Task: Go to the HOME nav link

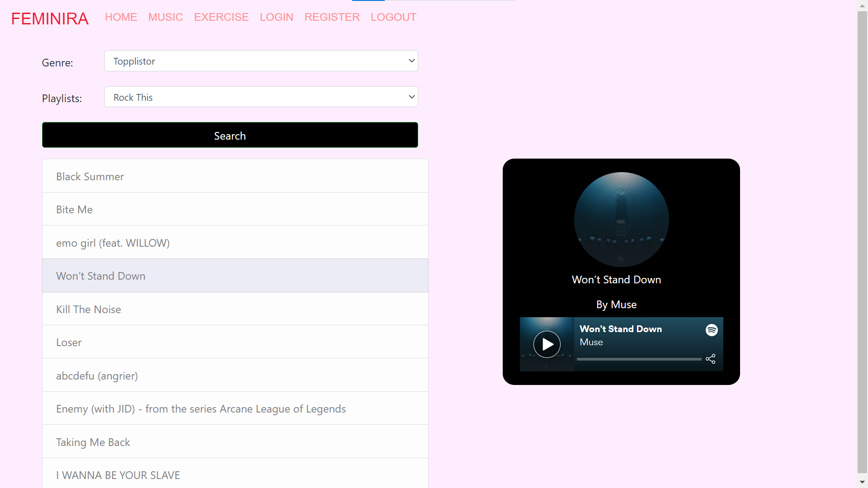Action: 121,17
